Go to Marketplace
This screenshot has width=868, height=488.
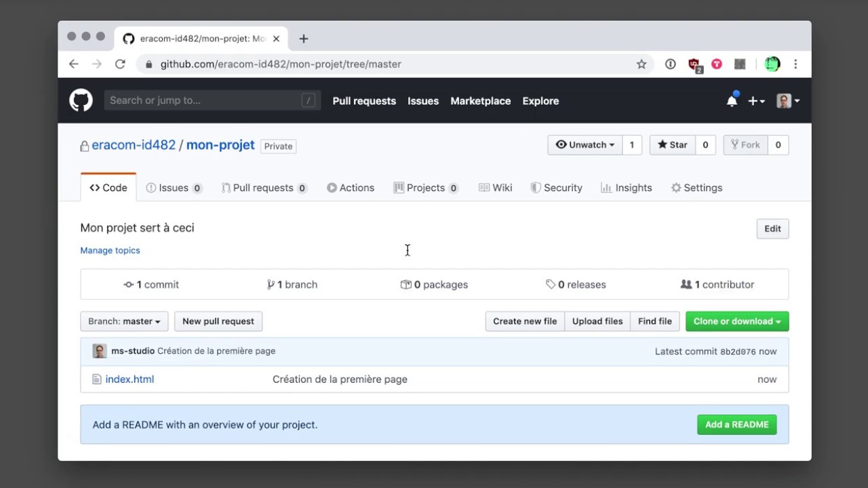pyautogui.click(x=481, y=101)
